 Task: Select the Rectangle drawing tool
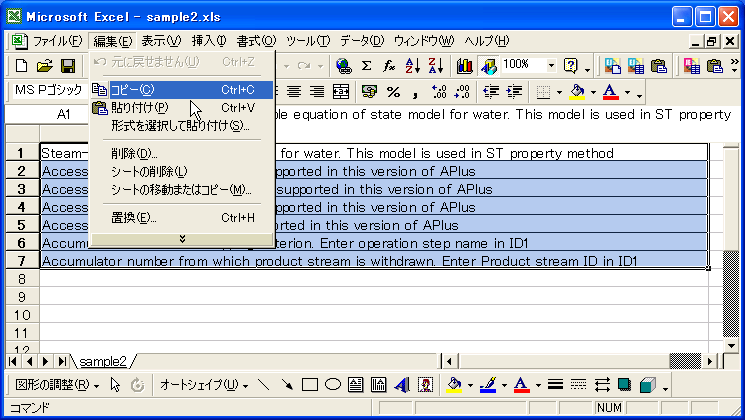(310, 384)
